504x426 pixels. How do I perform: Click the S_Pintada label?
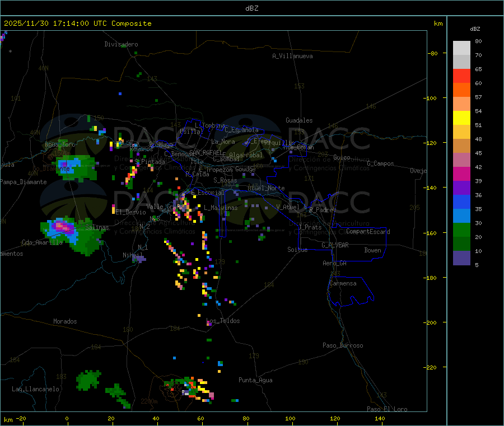point(150,162)
